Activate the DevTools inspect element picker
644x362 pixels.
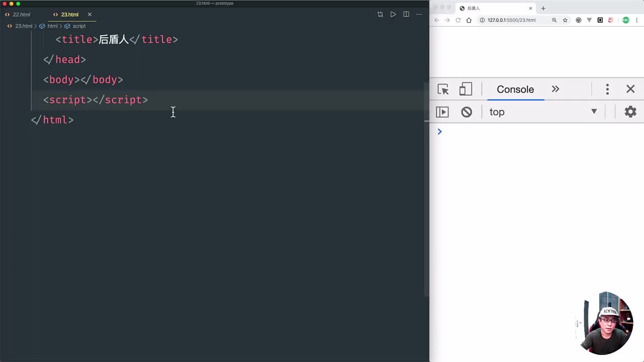coord(443,89)
